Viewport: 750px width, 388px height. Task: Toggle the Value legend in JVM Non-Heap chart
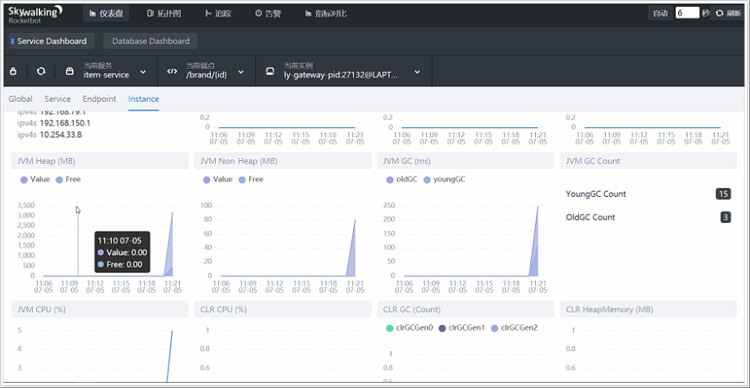tap(218, 179)
